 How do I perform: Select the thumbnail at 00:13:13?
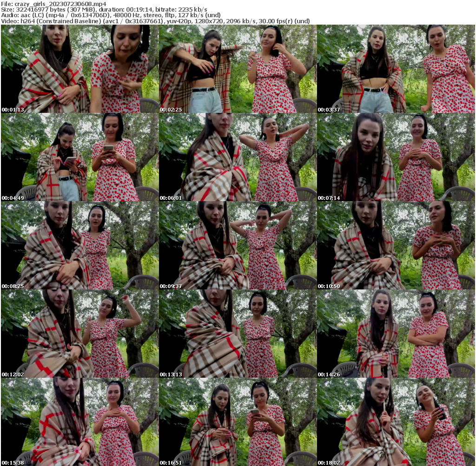tap(238, 334)
